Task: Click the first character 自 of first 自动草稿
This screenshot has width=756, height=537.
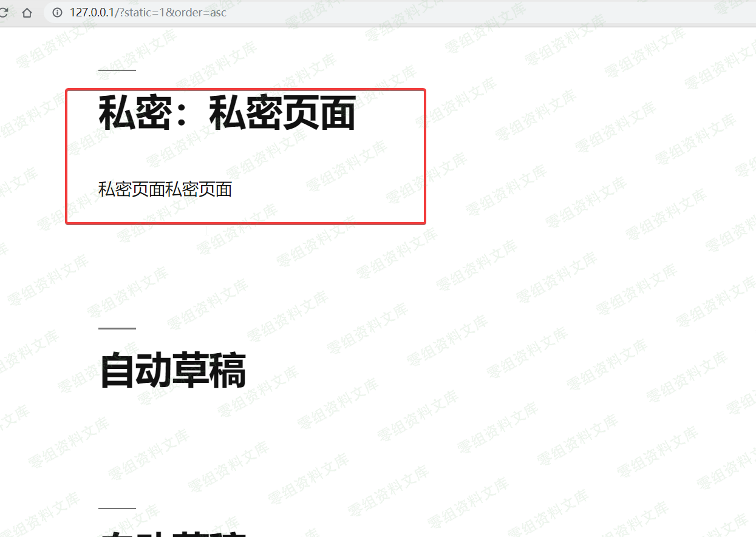Action: tap(117, 371)
